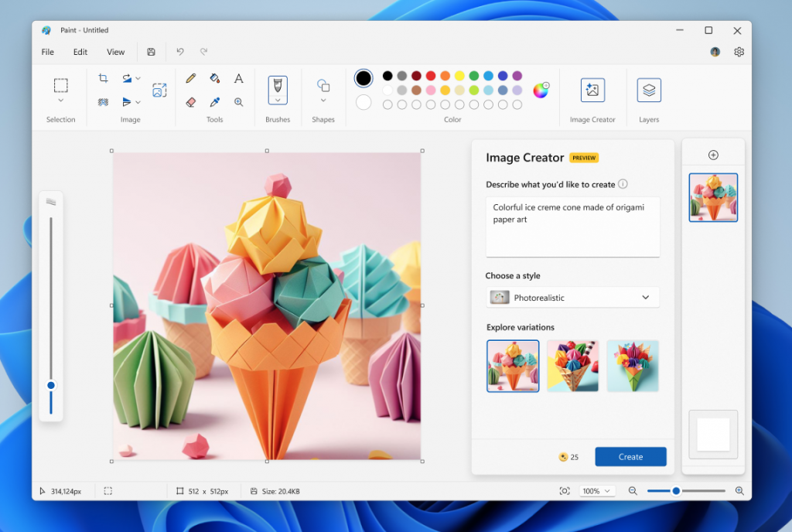Select the Pencil tool
Viewport: 792px width, 532px height.
190,78
